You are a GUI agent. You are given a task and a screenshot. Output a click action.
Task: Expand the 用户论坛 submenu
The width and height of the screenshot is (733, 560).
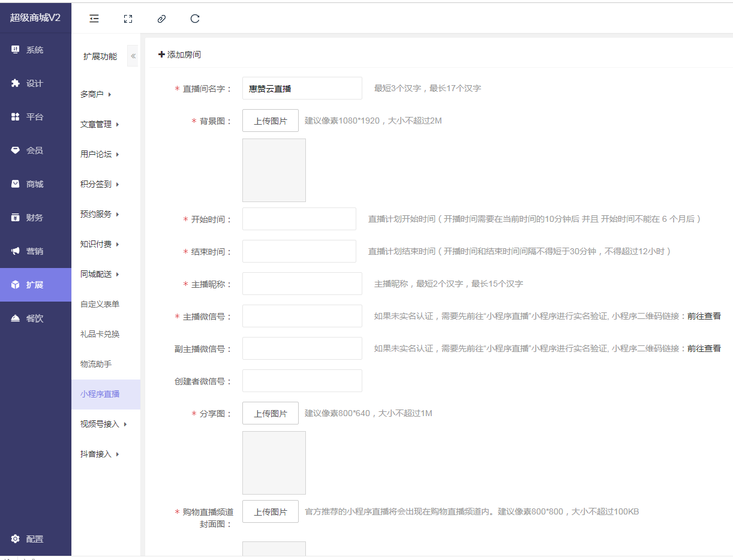pyautogui.click(x=100, y=154)
